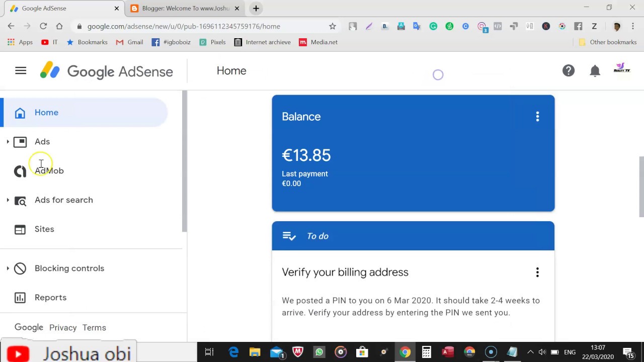Screen dimensions: 644x362
Task: Open a new browser tab
Action: point(256,9)
